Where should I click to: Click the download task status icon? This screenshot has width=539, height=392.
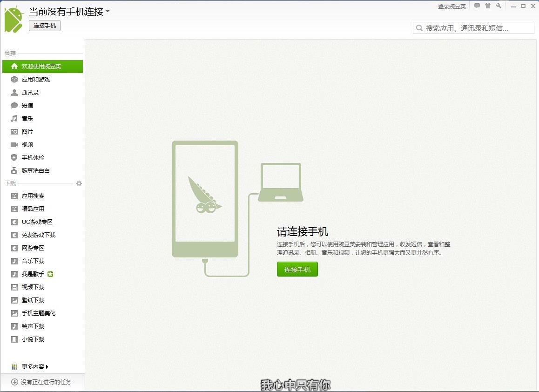click(x=14, y=382)
